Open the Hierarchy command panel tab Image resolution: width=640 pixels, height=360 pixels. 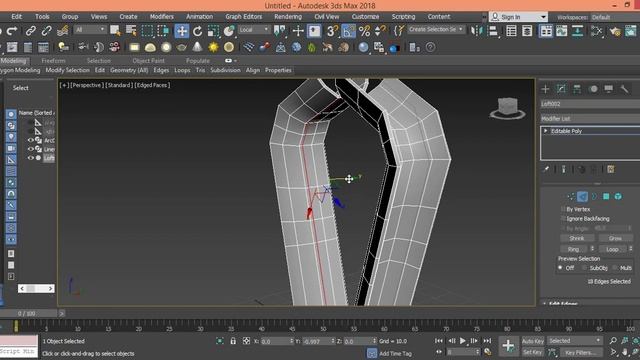point(577,89)
